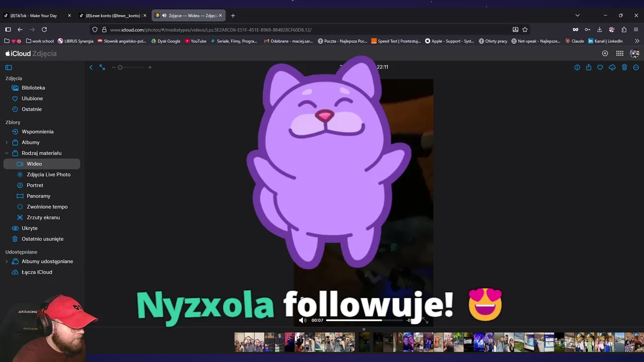Open the site security shield icon
Viewport: 644px width, 362px height.
pos(95,30)
